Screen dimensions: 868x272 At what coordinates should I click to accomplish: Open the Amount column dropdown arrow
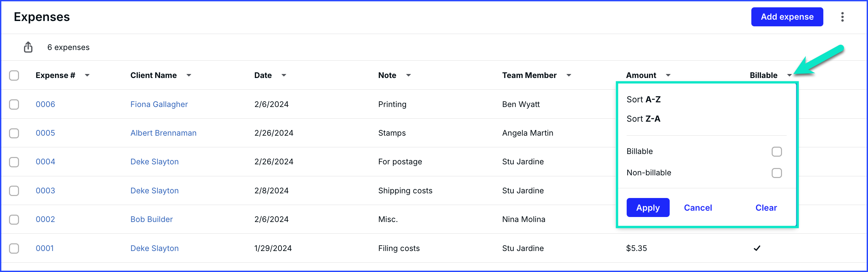pos(668,75)
